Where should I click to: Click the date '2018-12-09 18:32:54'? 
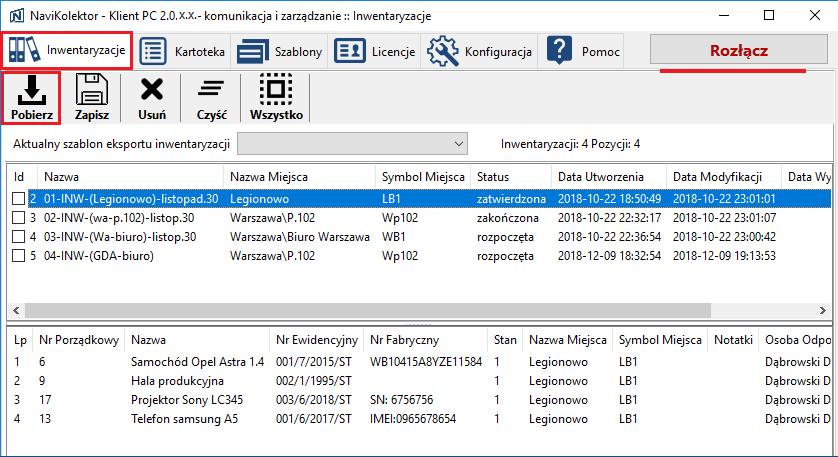(609, 255)
